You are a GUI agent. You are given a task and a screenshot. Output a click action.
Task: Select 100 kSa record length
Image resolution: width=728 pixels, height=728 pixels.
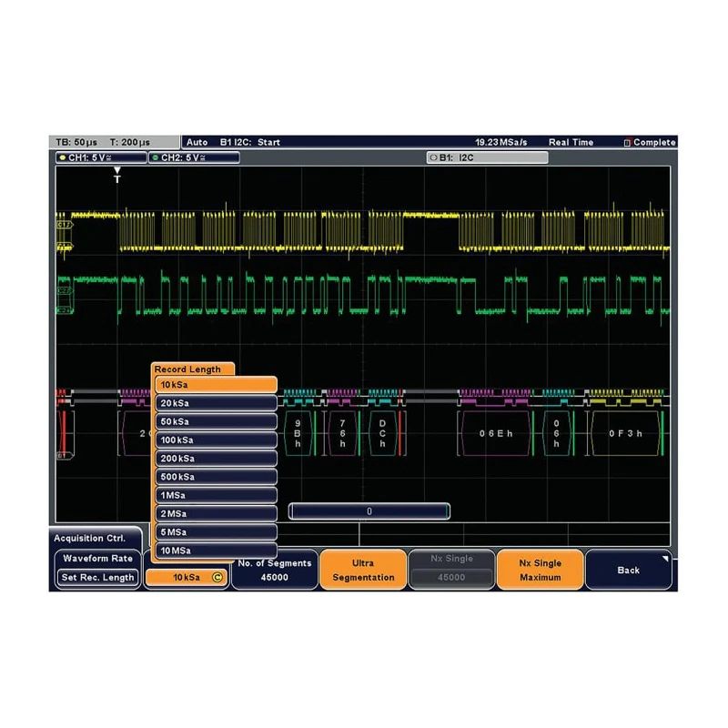click(x=216, y=440)
